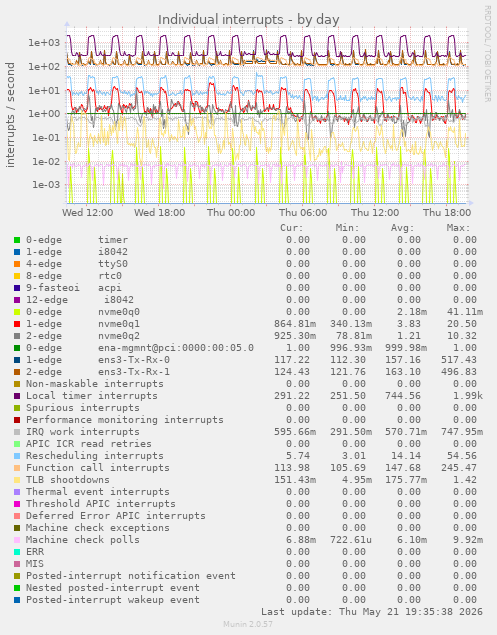Viewport: 497px width, 635px height.
Task: Click the red nvme0q1 legend color swatch
Action: (x=17, y=324)
